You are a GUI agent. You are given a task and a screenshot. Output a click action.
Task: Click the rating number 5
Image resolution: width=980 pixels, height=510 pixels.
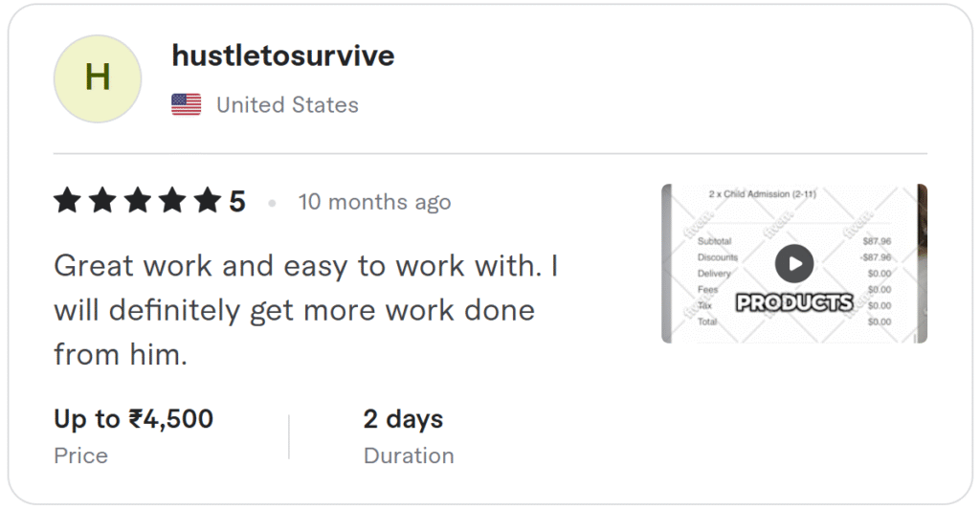pos(237,202)
